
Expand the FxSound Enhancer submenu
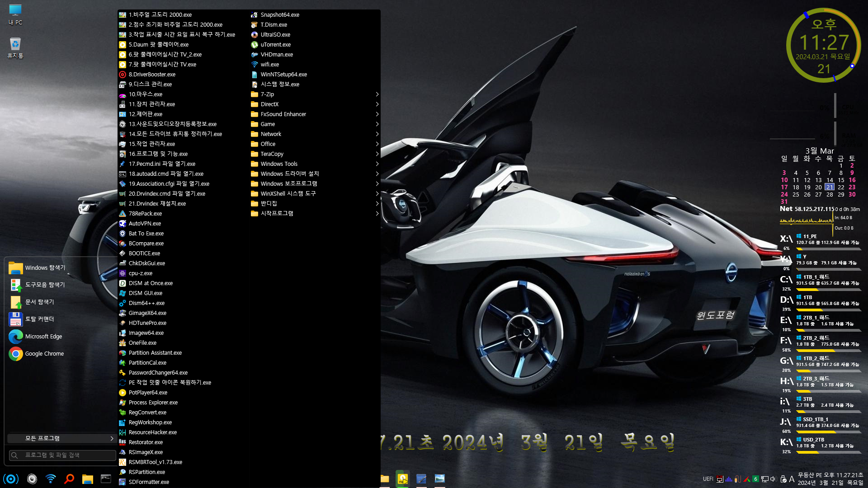tap(315, 114)
